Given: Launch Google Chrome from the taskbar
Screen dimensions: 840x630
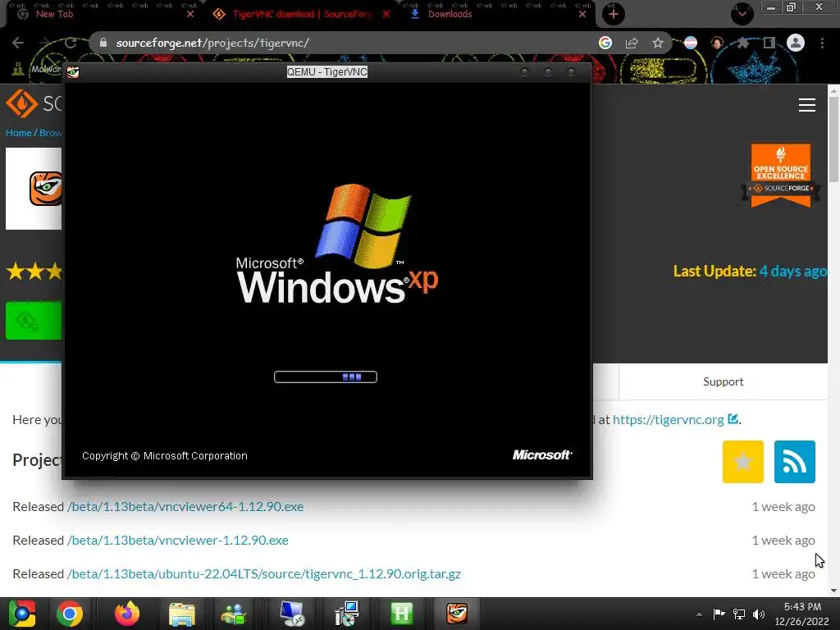Looking at the screenshot, I should [x=70, y=614].
